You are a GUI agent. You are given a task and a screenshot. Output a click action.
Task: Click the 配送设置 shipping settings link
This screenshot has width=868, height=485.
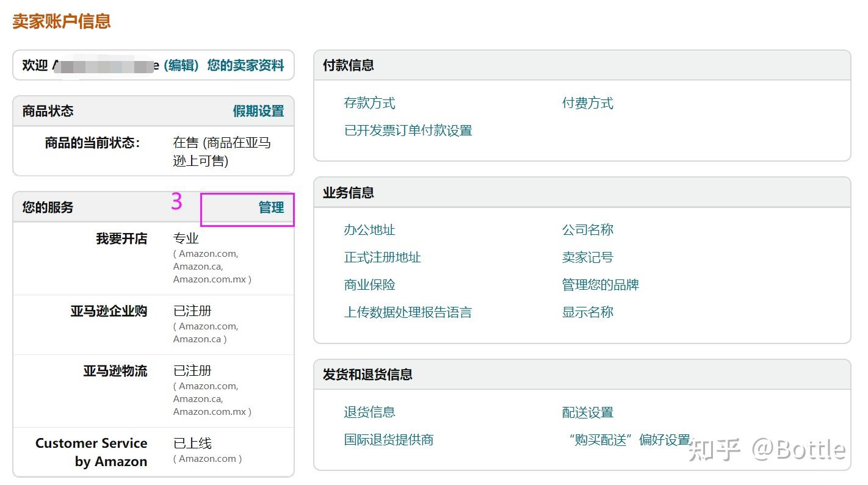point(587,412)
